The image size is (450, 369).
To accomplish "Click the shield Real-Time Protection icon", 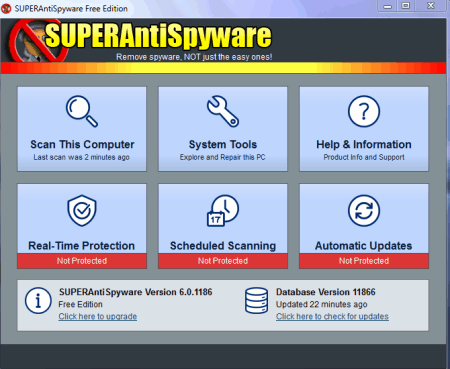I will pos(82,211).
